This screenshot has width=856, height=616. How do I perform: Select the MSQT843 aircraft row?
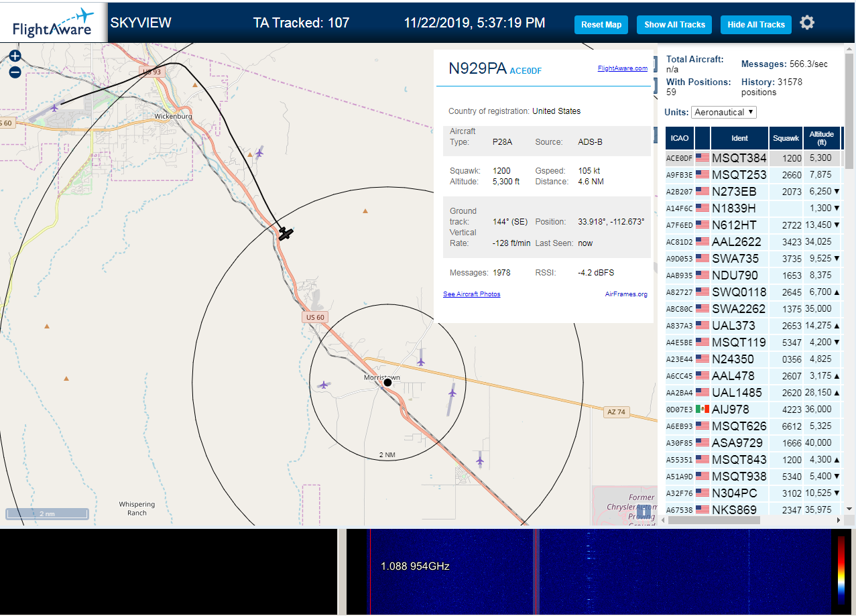click(753, 460)
